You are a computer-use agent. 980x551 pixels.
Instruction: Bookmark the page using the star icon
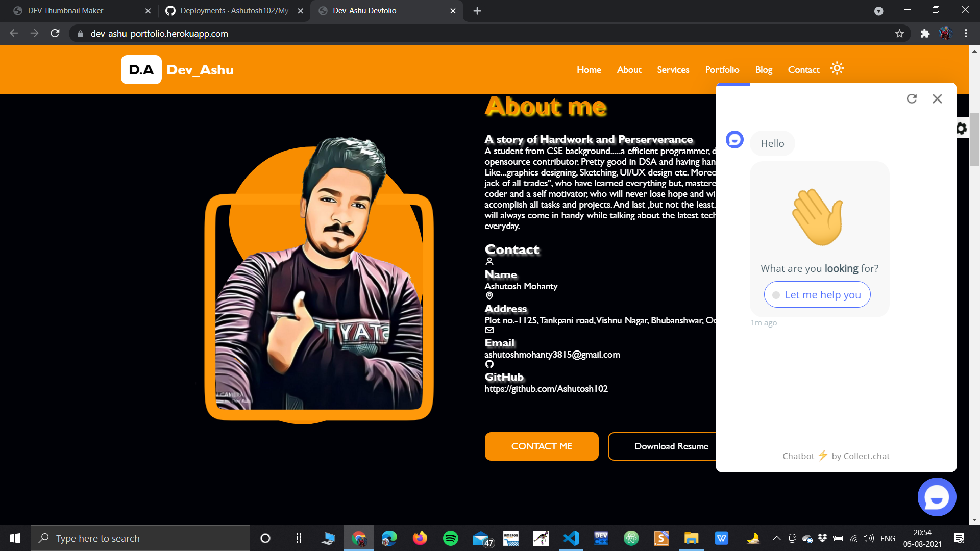point(900,34)
